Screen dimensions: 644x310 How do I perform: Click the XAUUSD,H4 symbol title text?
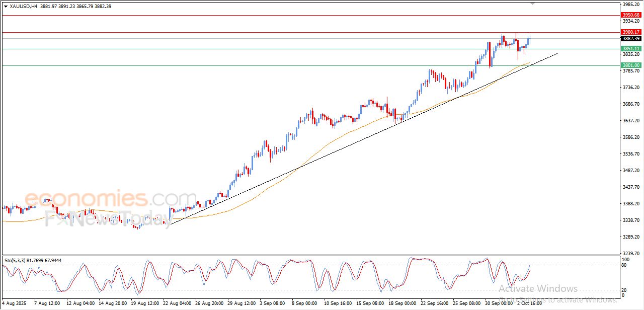click(24, 6)
